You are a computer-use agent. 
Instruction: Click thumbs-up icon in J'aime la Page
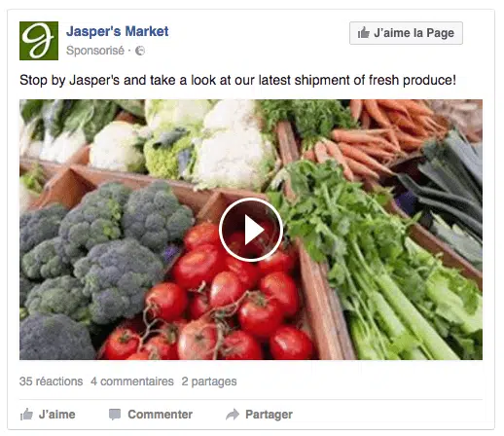[364, 33]
